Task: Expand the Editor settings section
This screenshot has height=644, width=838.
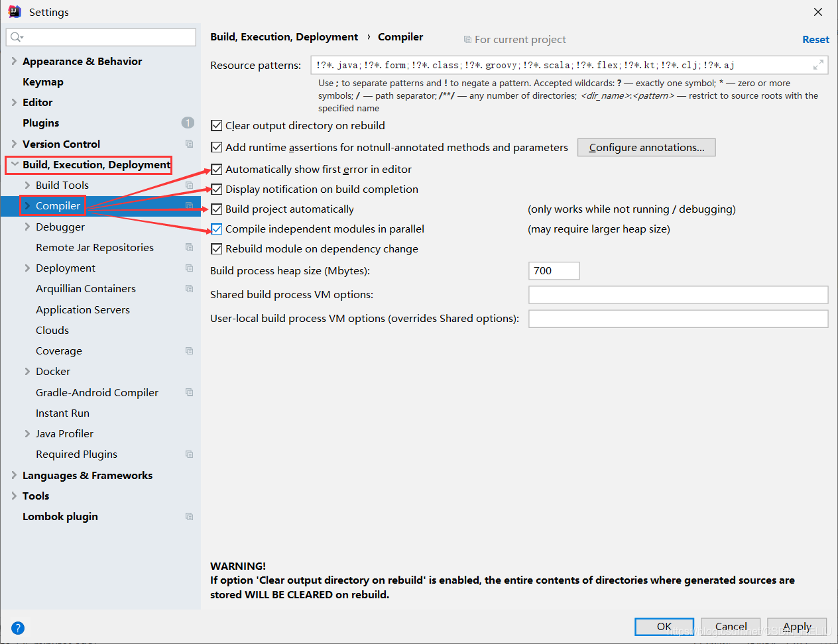Action: (x=13, y=102)
